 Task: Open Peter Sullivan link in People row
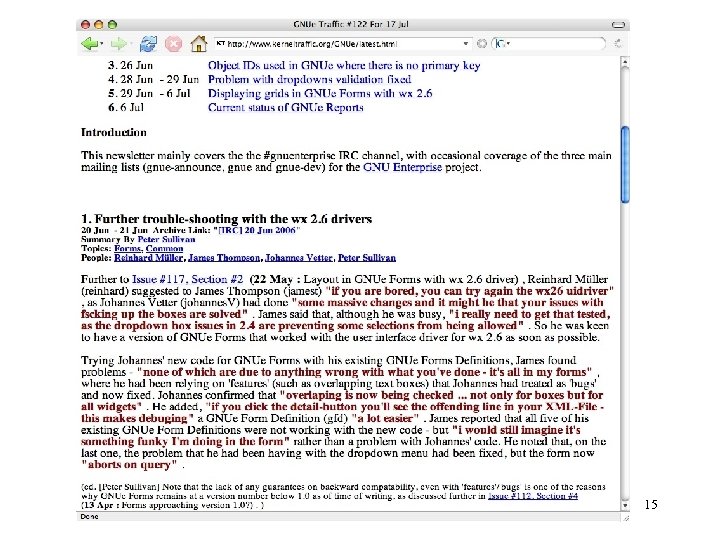click(x=367, y=258)
